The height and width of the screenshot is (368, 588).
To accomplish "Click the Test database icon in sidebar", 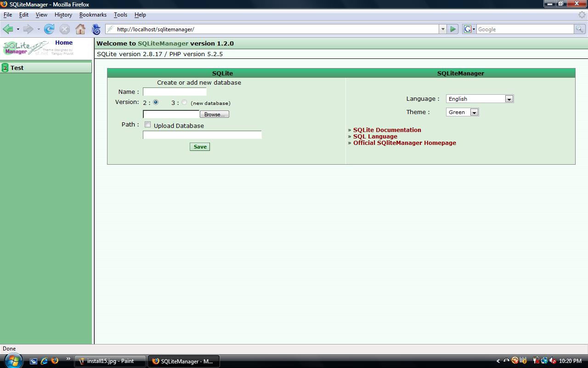I will point(5,68).
